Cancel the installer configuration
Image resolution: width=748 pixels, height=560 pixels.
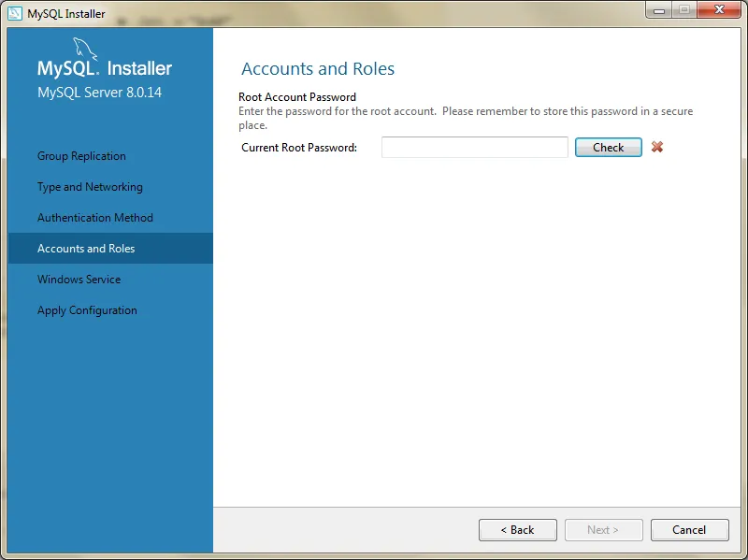689,530
